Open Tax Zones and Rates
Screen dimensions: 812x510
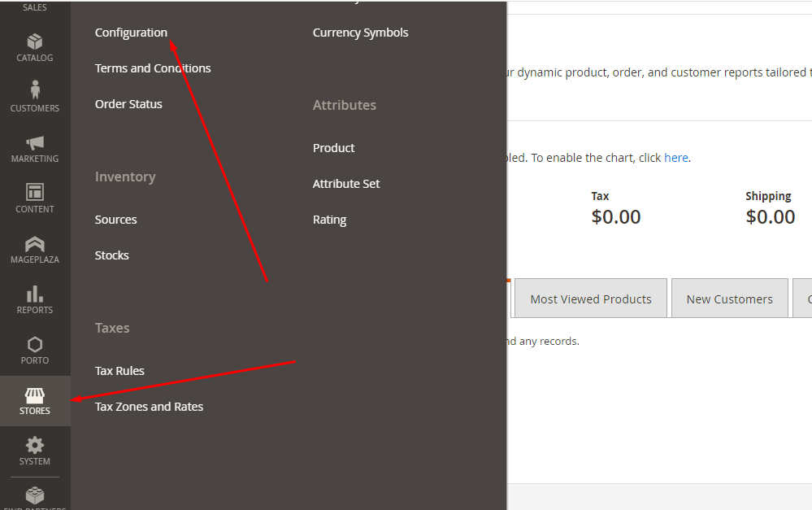click(x=149, y=407)
